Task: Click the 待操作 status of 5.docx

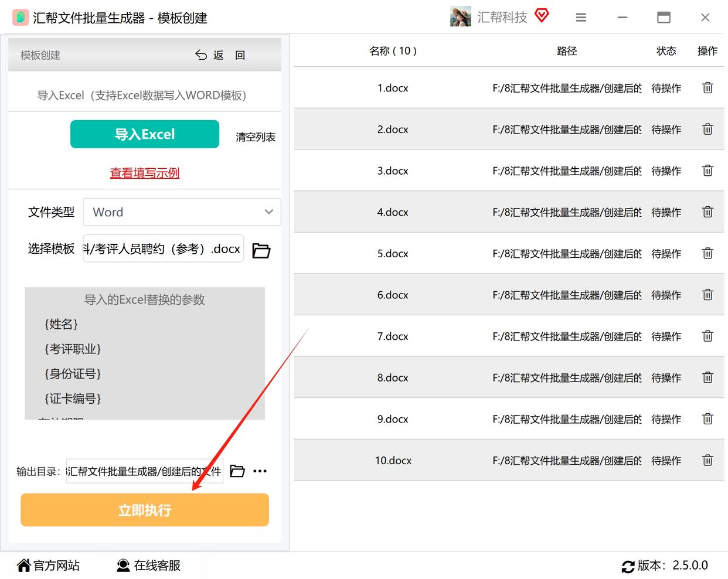Action: point(666,254)
